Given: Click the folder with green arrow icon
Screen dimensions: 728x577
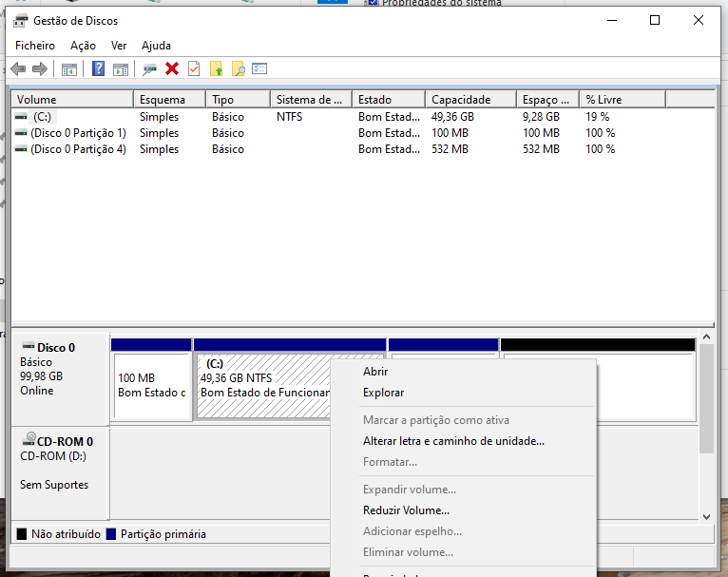Looking at the screenshot, I should [x=217, y=68].
